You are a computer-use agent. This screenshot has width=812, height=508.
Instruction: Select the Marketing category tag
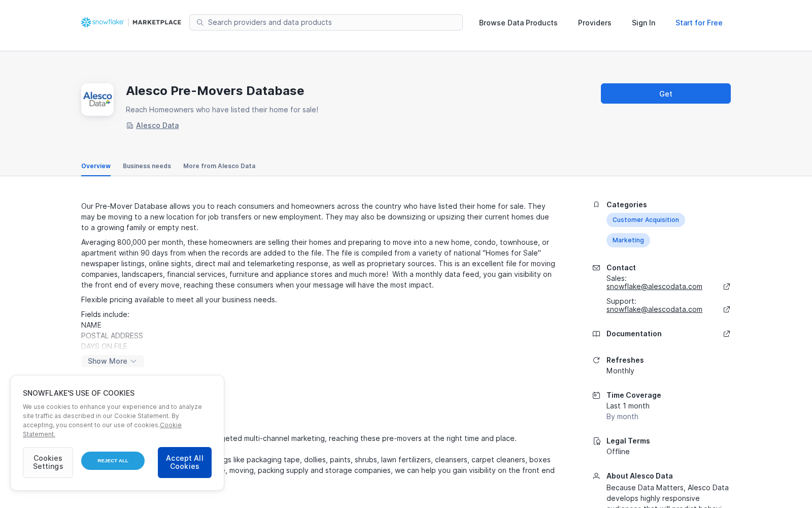[628, 240]
